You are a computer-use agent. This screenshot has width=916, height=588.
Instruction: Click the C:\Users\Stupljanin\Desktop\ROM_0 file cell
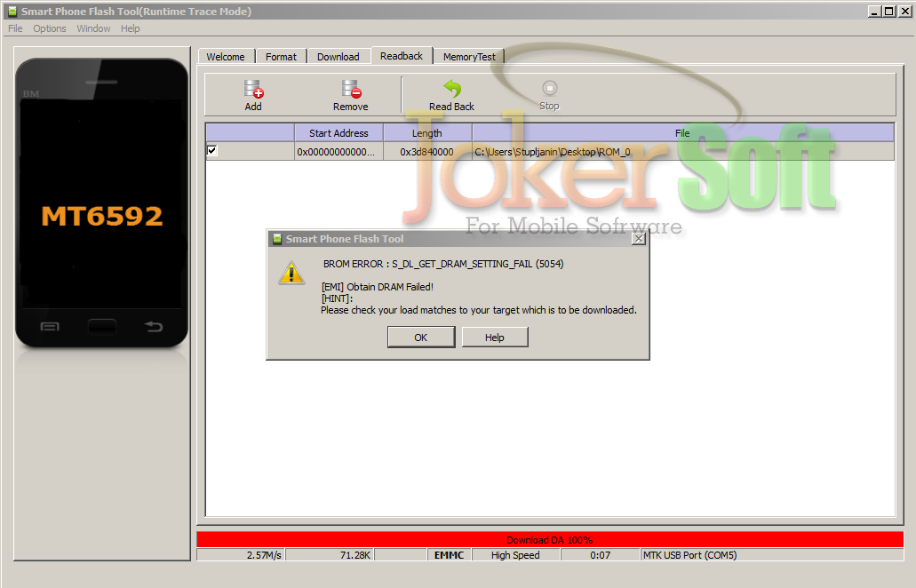683,152
